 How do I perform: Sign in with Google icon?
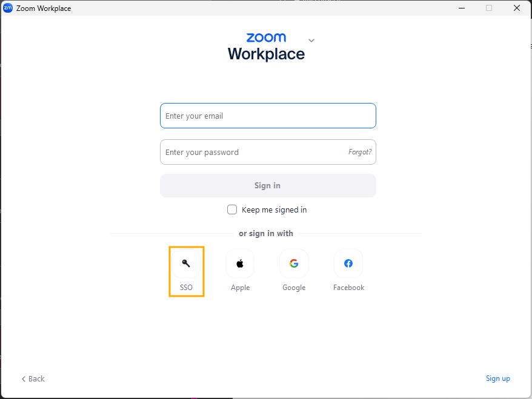[x=294, y=263]
